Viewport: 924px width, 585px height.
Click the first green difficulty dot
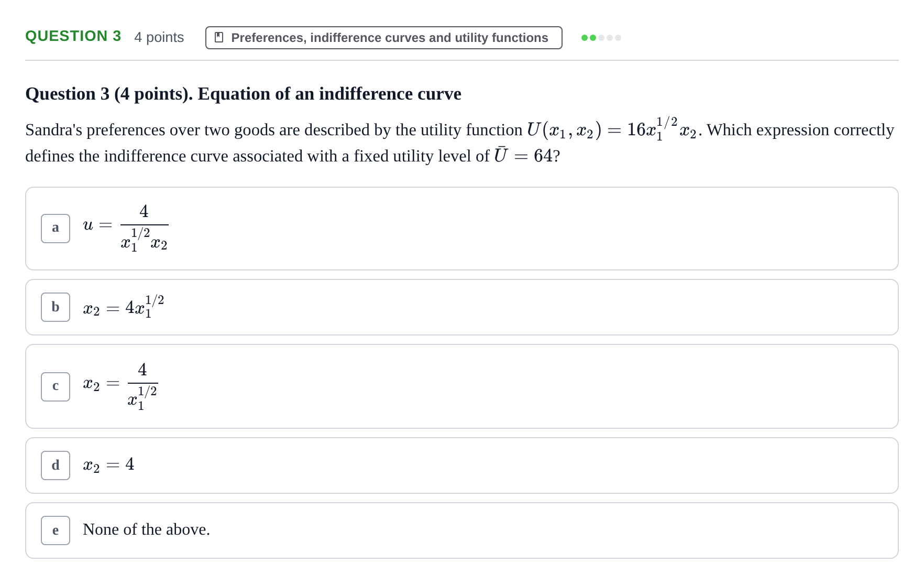point(585,38)
